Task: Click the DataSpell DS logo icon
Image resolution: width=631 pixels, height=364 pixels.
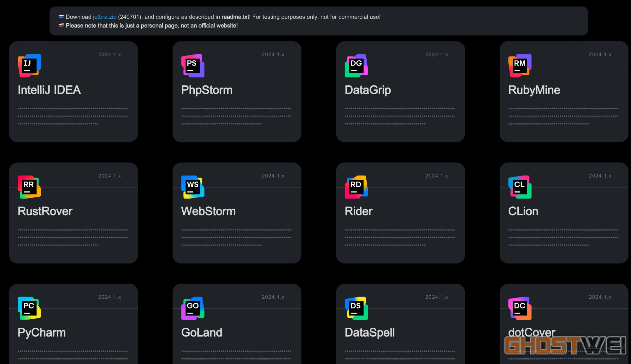Action: [356, 308]
